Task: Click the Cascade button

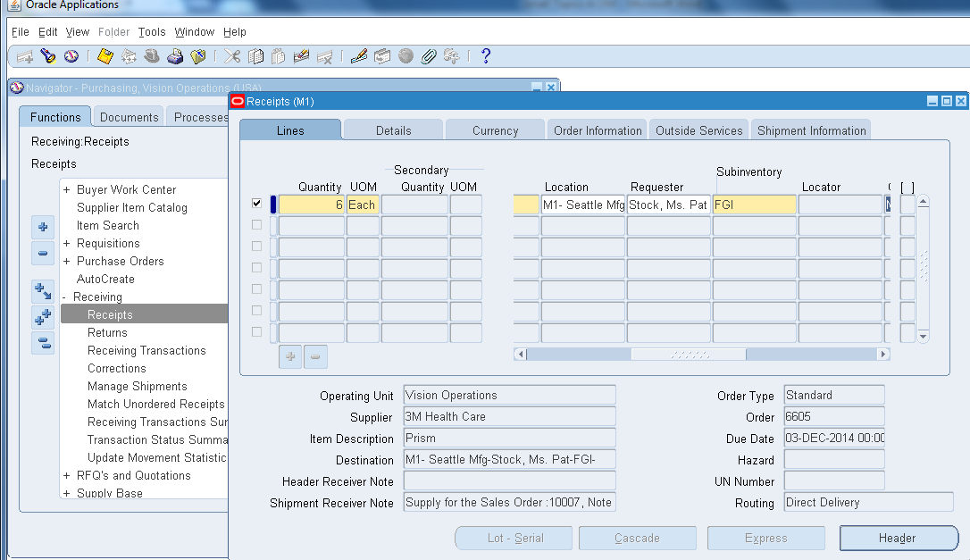Action: click(637, 538)
